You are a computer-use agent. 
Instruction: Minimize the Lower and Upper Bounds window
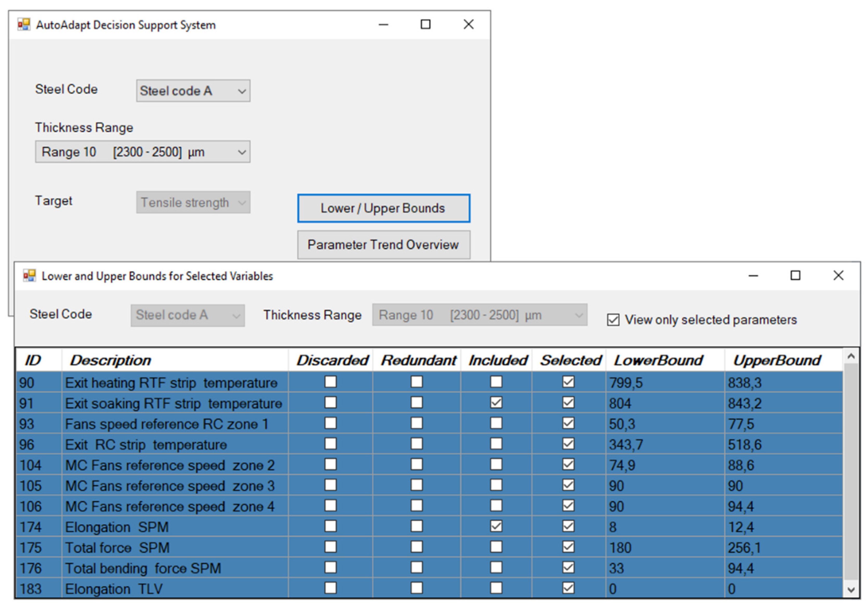click(753, 276)
